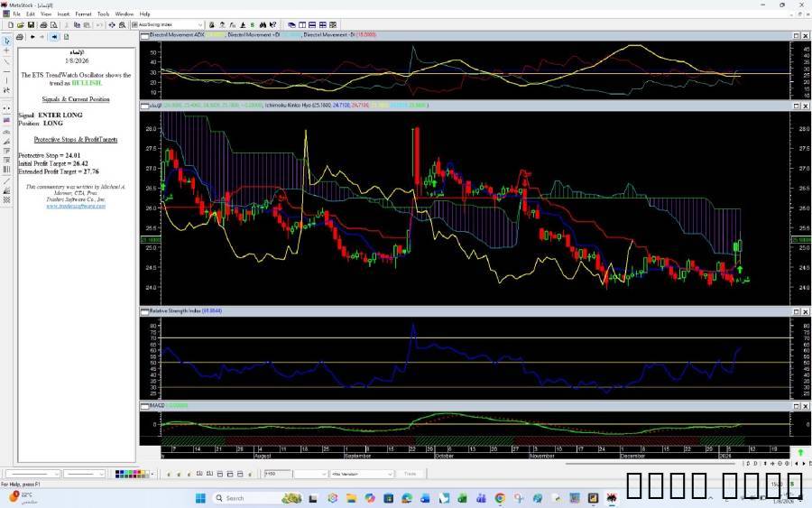Click MetaStock spider icon on taskbar
Image resolution: width=812 pixels, height=508 pixels.
(612, 498)
